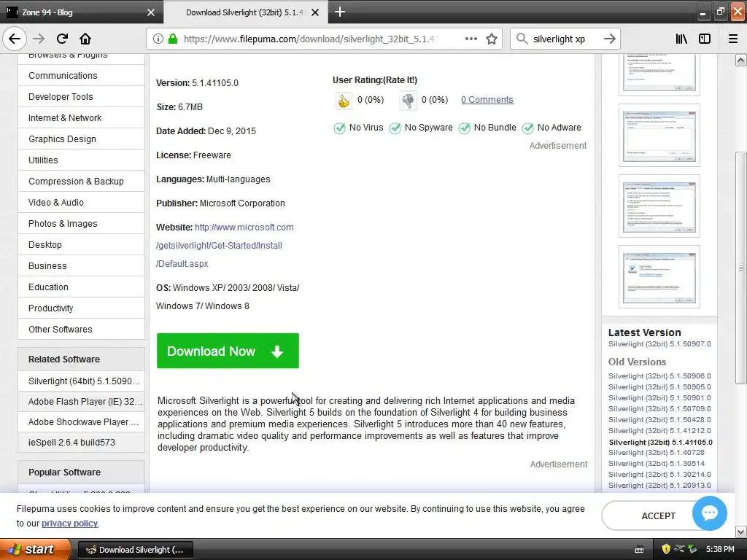This screenshot has height=560, width=747.
Task: Go to the Productivity category
Action: (82, 308)
